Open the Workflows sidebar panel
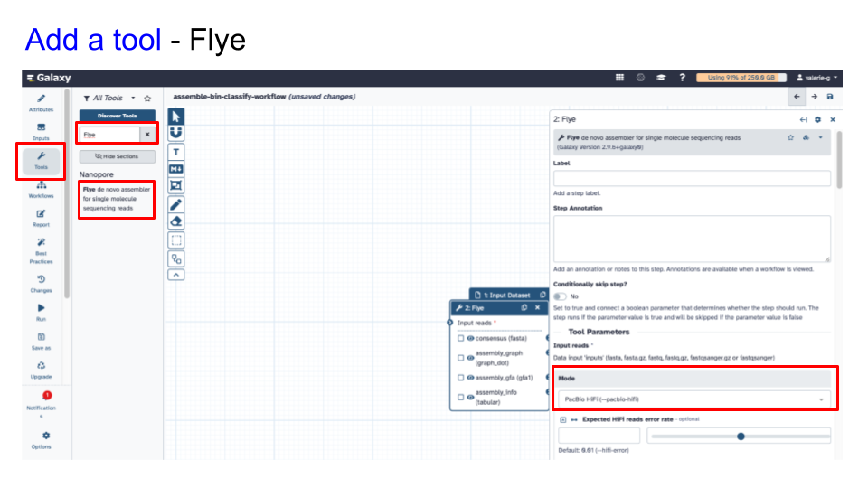The image size is (868, 488). coord(41,188)
